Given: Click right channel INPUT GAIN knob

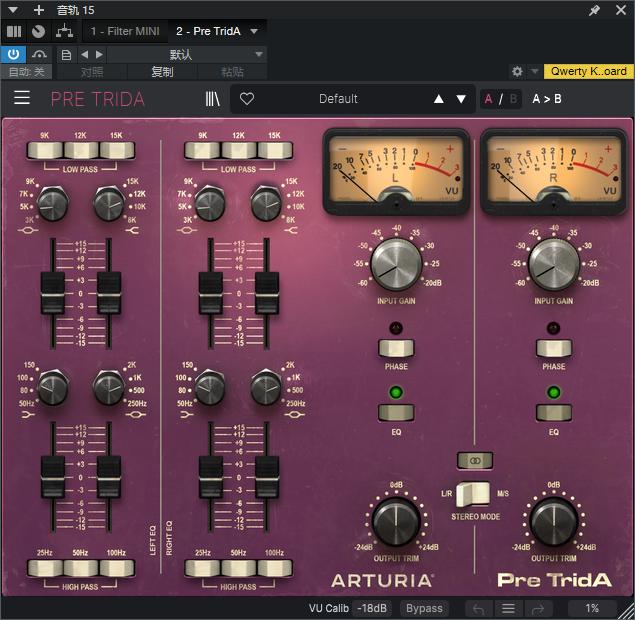Looking at the screenshot, I should (554, 264).
